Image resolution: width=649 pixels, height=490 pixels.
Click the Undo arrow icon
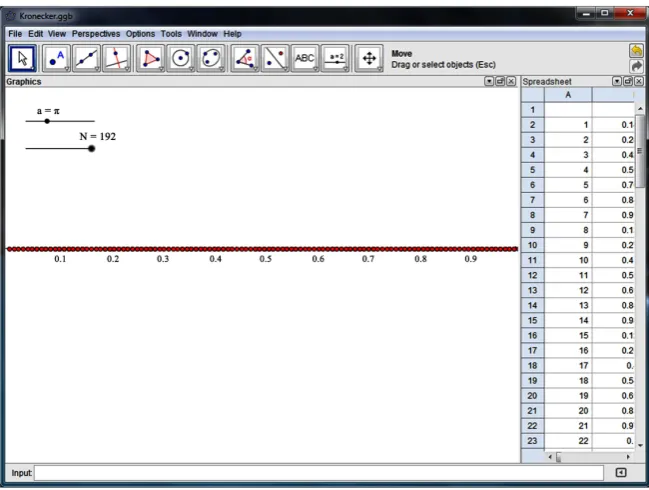click(636, 50)
